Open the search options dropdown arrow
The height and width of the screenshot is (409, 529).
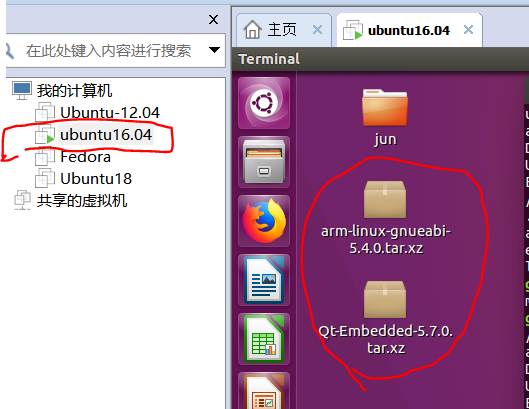pos(214,50)
